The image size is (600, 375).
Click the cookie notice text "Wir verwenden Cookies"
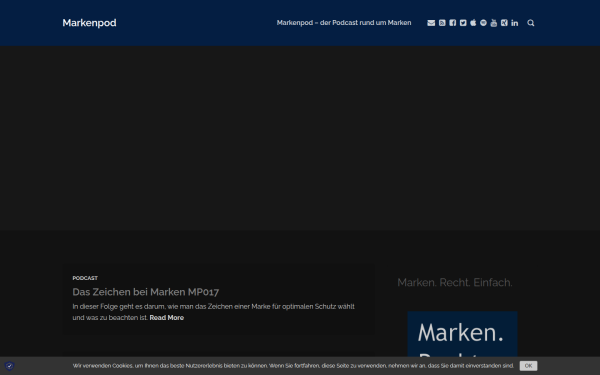pos(293,366)
